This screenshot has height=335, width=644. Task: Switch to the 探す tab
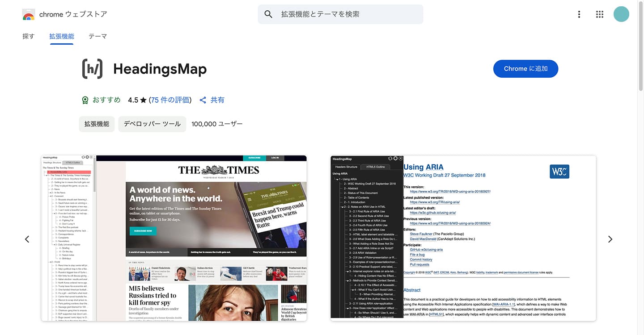coord(28,36)
